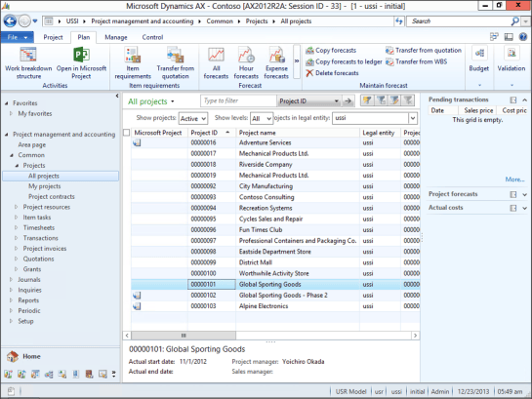Expand the Project forecasts factbox
The width and height of the screenshot is (532, 399).
pyautogui.click(x=524, y=194)
